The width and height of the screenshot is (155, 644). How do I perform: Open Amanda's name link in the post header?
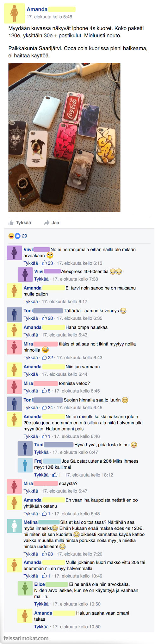click(37, 9)
